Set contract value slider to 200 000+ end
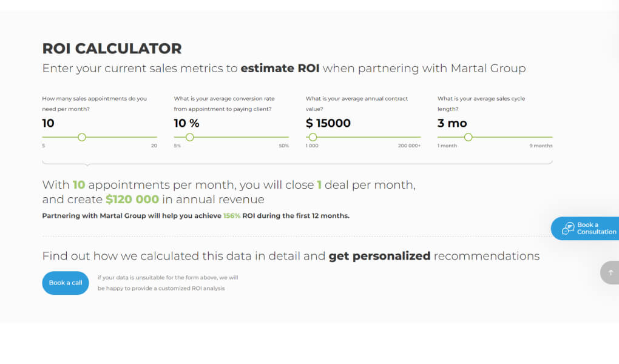Image resolution: width=619 pixels, height=364 pixels. [421, 137]
